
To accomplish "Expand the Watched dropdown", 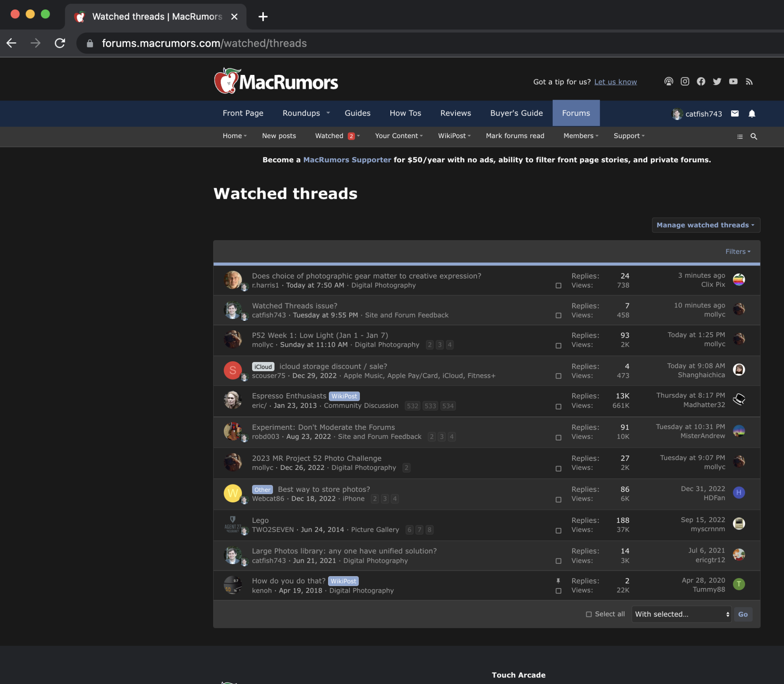I will coord(358,136).
